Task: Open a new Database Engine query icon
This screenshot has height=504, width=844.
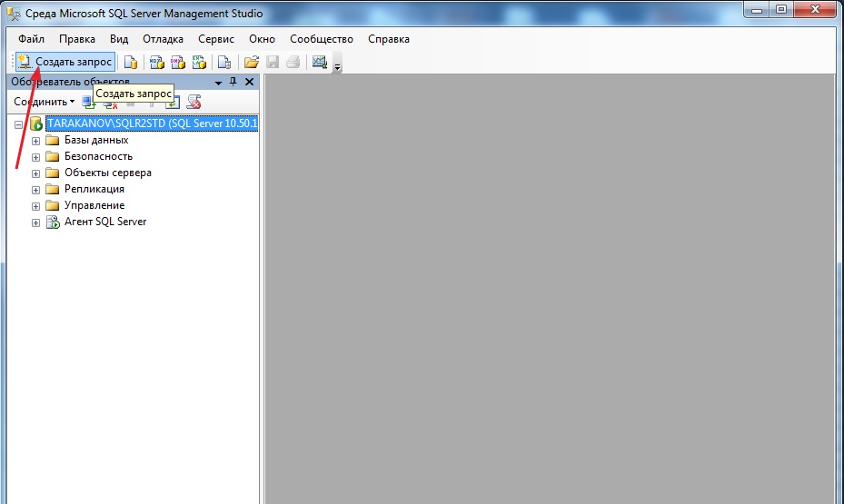Action: tap(131, 63)
